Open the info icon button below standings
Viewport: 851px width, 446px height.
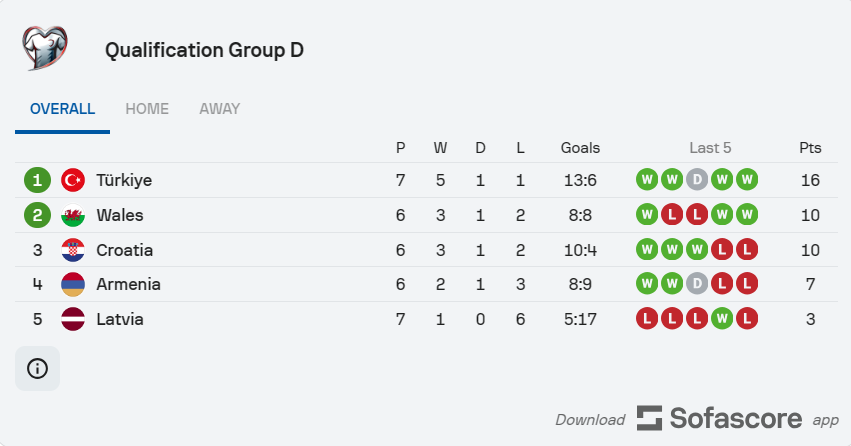tap(37, 368)
